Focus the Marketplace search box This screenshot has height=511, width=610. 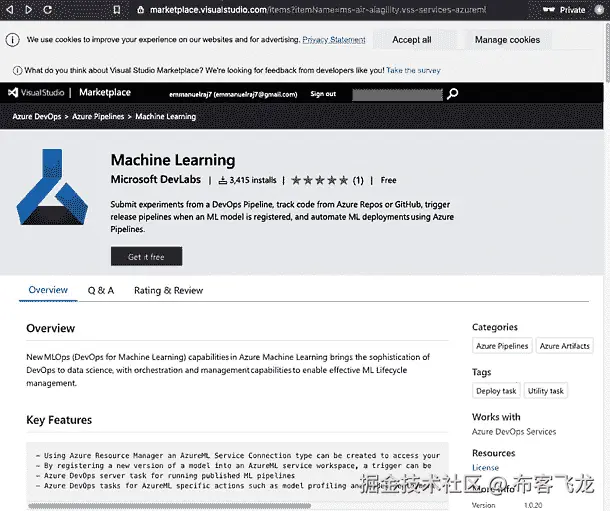click(x=397, y=94)
